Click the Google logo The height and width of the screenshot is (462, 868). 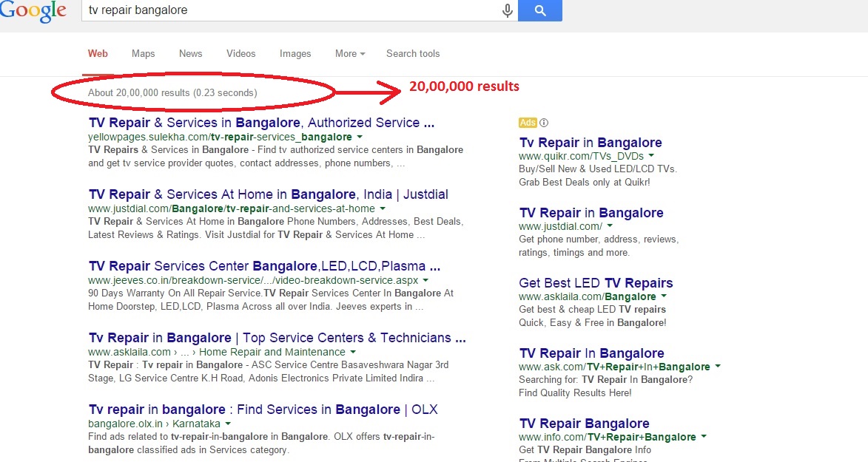click(33, 10)
